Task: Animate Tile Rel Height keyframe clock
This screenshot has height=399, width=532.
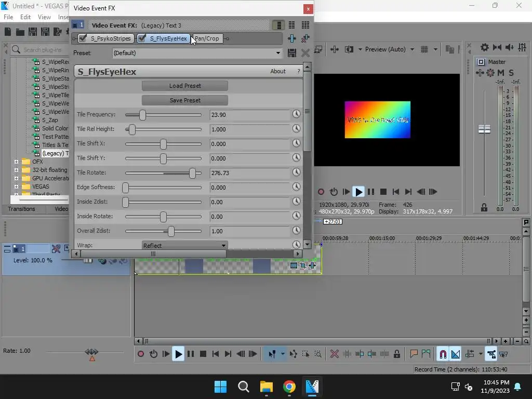Action: (297, 129)
